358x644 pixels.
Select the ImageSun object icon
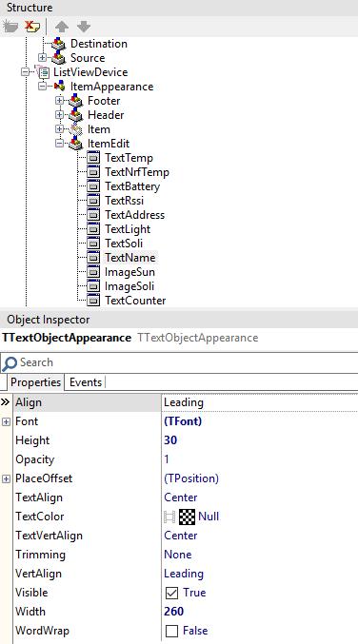tap(93, 272)
